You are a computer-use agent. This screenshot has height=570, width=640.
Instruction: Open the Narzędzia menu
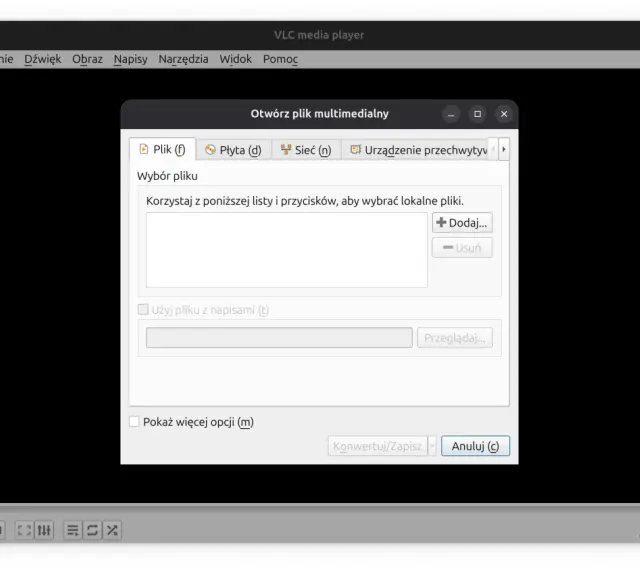tap(183, 59)
